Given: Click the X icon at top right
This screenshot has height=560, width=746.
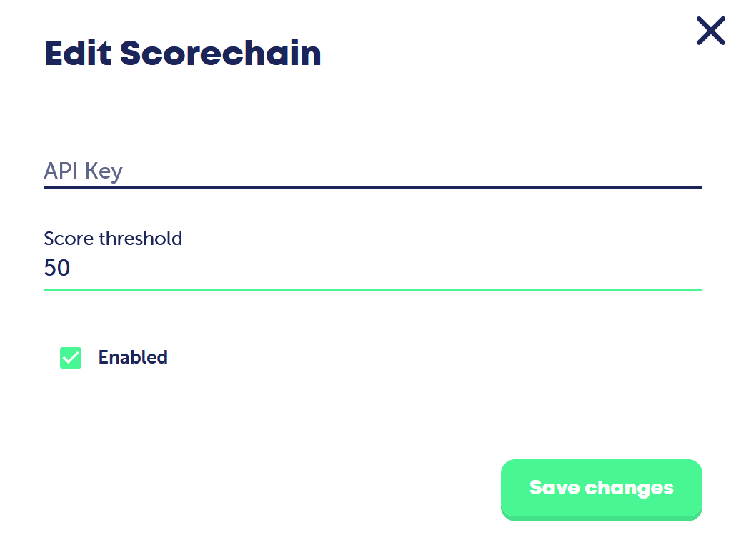Looking at the screenshot, I should point(711,31).
